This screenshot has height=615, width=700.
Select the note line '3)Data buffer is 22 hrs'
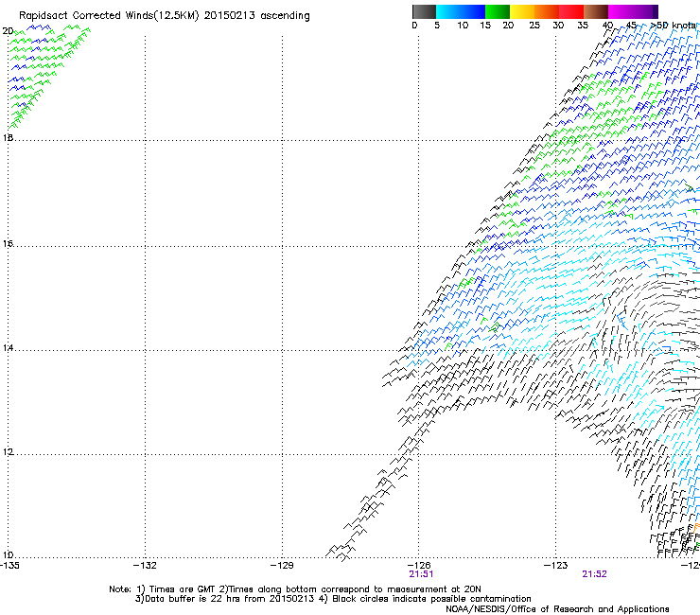coord(333,599)
